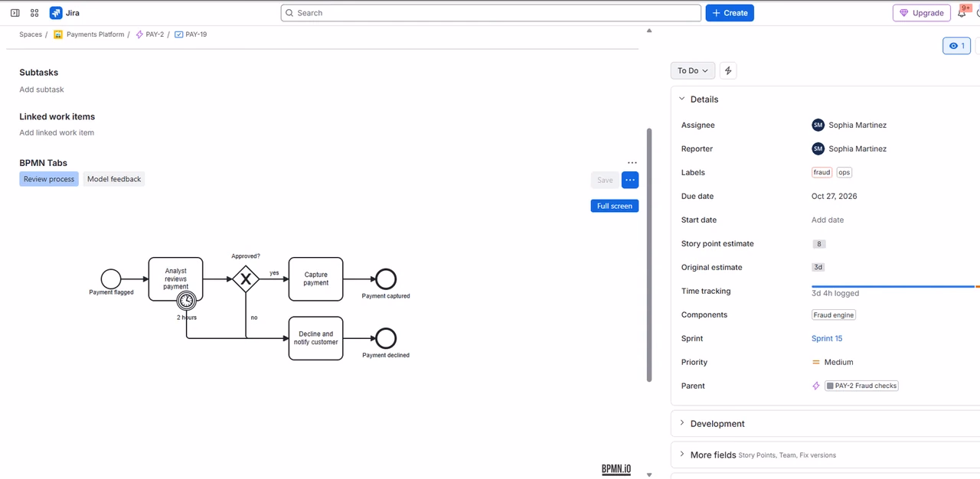The width and height of the screenshot is (980, 479).
Task: Click the PAY-19 task icon in breadcrumb
Action: [x=178, y=34]
